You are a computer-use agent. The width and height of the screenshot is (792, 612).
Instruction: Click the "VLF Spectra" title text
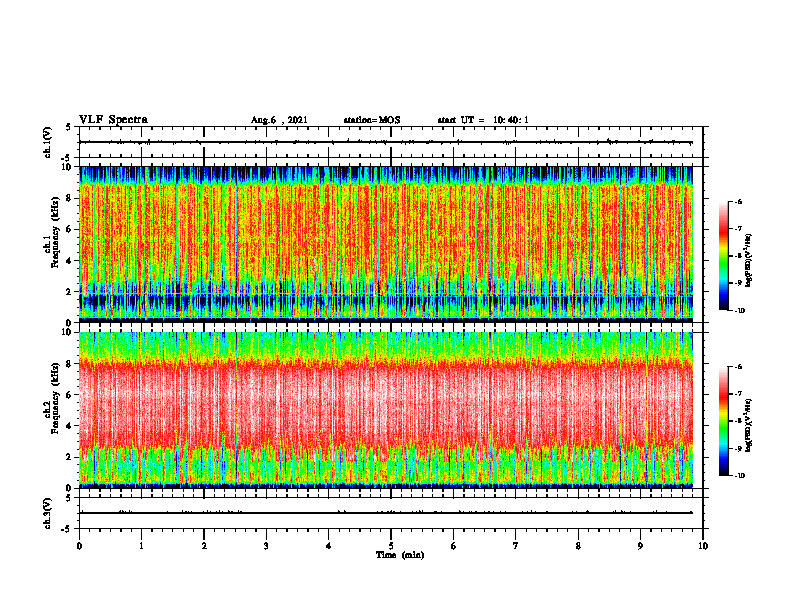coord(113,120)
